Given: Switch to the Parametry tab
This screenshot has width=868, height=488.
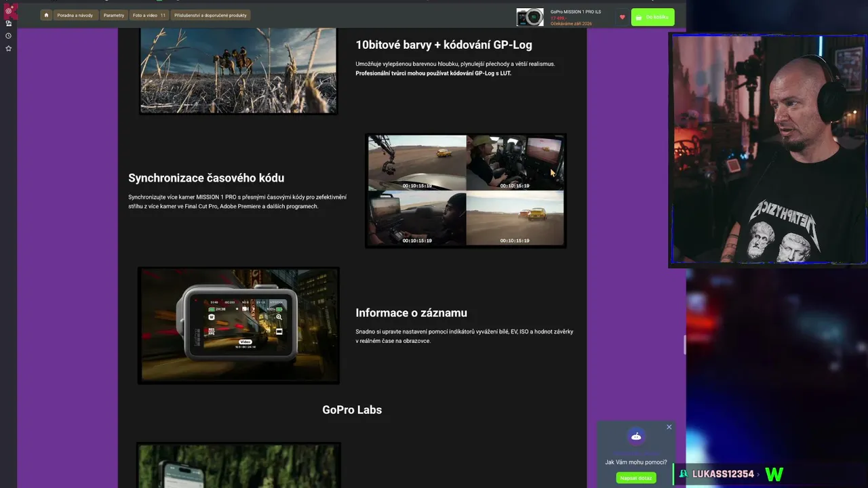Looking at the screenshot, I should point(114,15).
